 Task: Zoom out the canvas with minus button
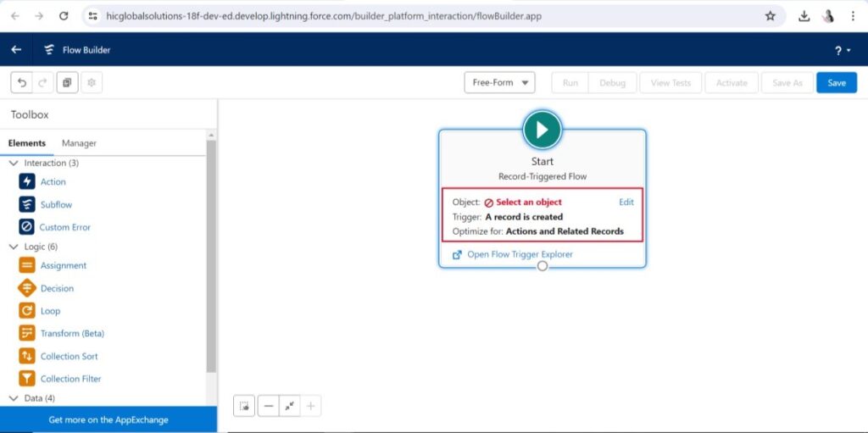(269, 406)
